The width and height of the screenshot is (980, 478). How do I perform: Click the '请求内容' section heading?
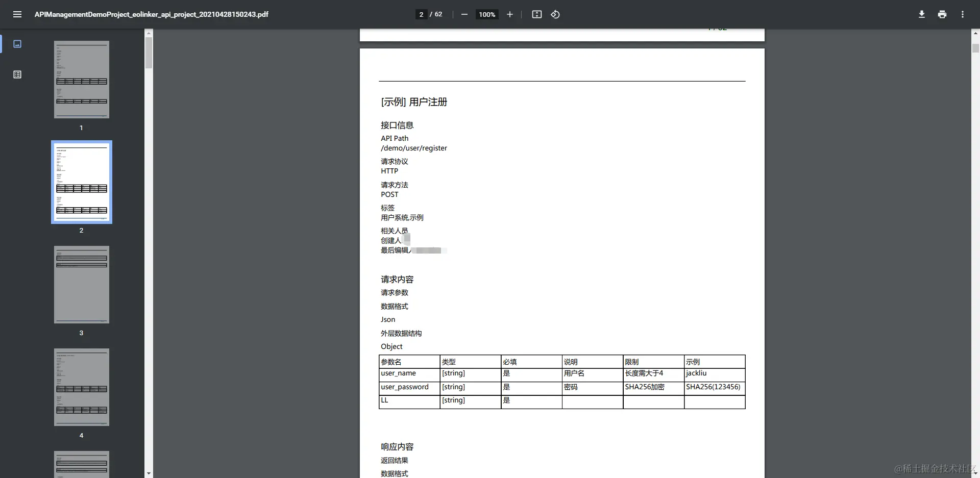[397, 280]
